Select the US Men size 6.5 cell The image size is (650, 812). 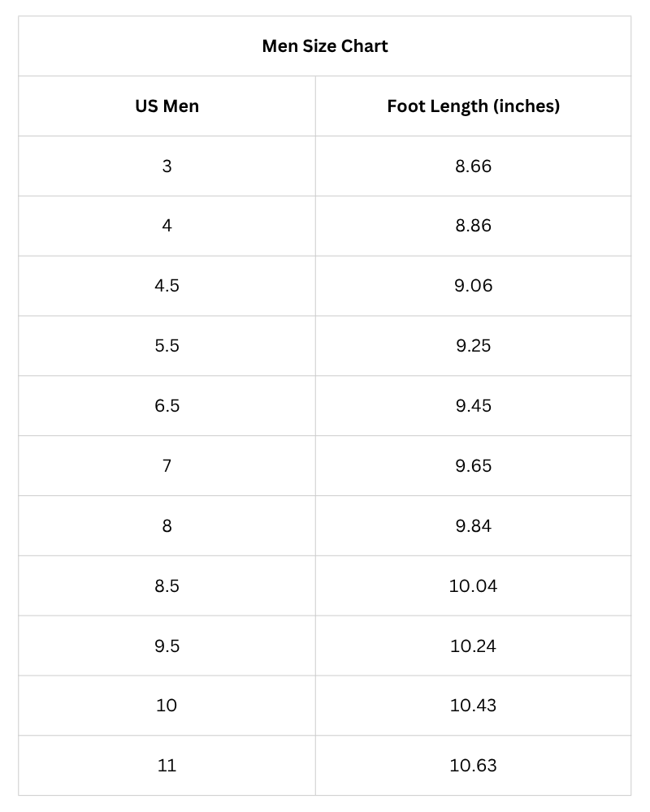167,406
